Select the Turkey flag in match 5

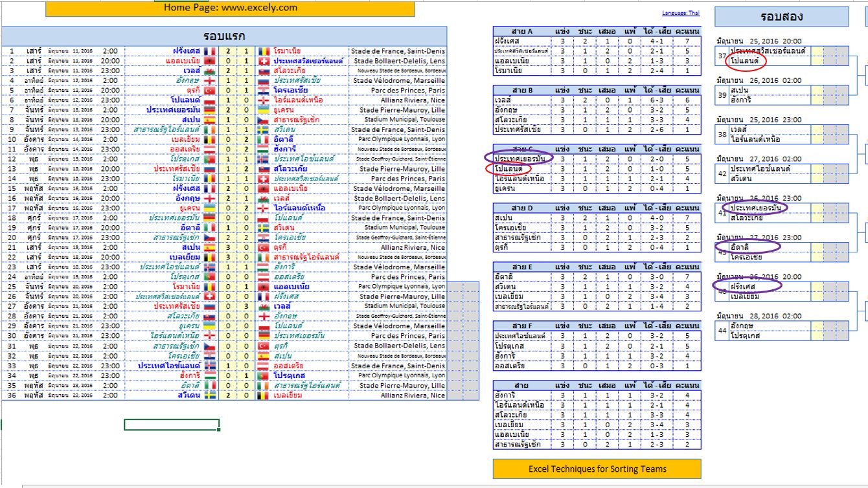(x=210, y=90)
